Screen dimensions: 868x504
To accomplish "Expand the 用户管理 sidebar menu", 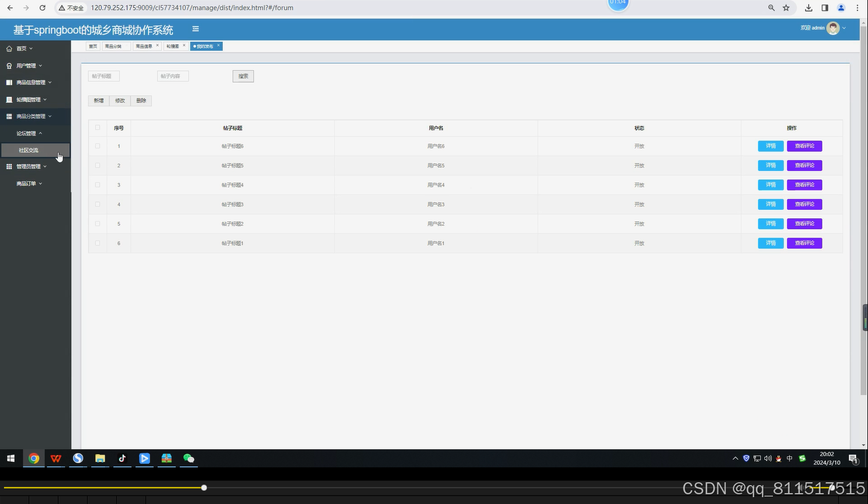I will pos(35,66).
